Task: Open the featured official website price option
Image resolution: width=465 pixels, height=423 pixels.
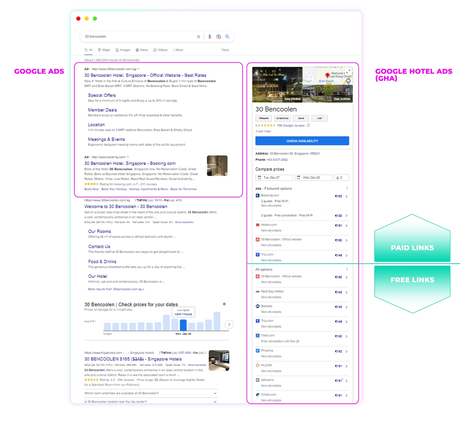Action: pyautogui.click(x=302, y=242)
